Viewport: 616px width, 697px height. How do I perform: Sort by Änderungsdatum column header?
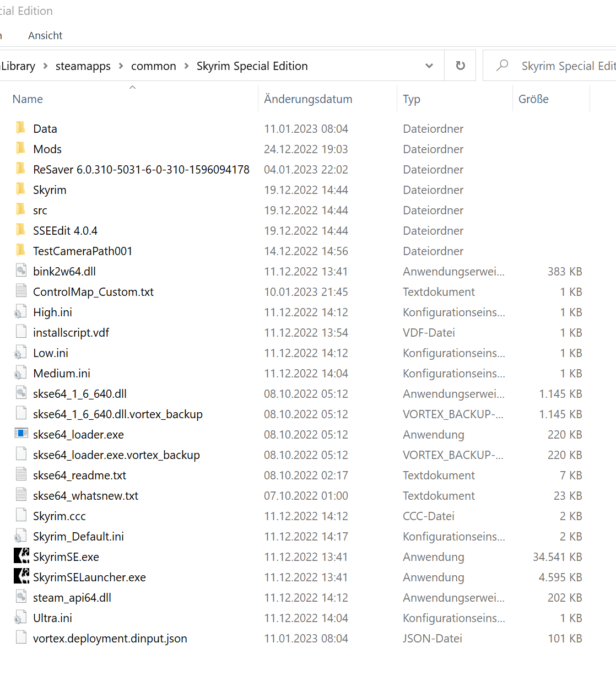point(308,99)
